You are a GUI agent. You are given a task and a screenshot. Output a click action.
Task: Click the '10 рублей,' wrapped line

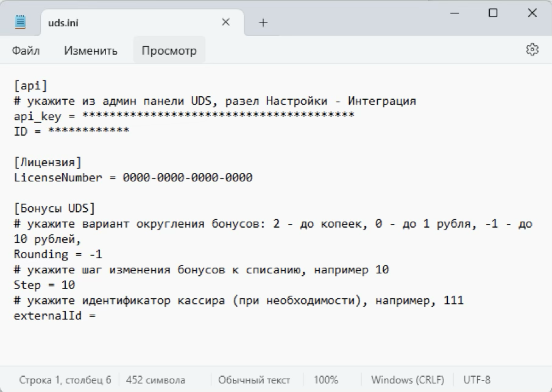tap(48, 239)
